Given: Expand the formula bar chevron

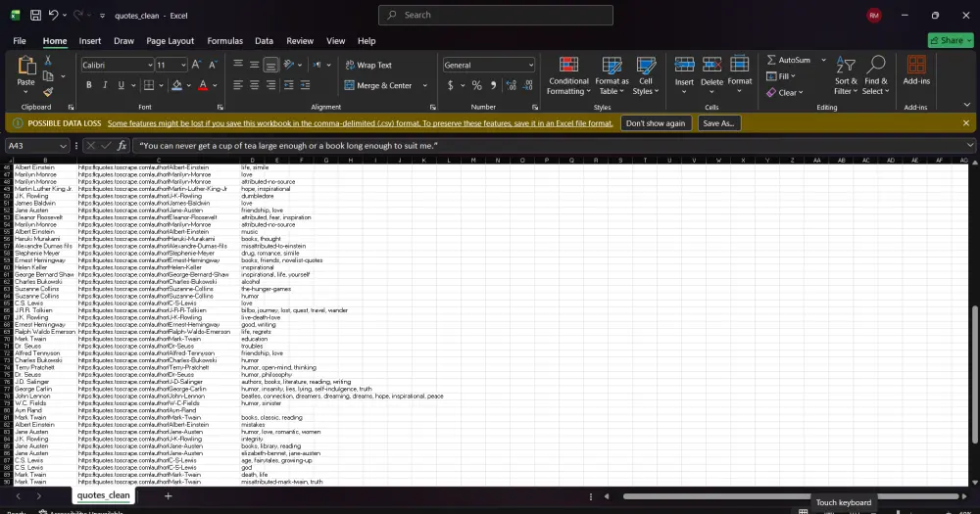Looking at the screenshot, I should click(x=969, y=146).
